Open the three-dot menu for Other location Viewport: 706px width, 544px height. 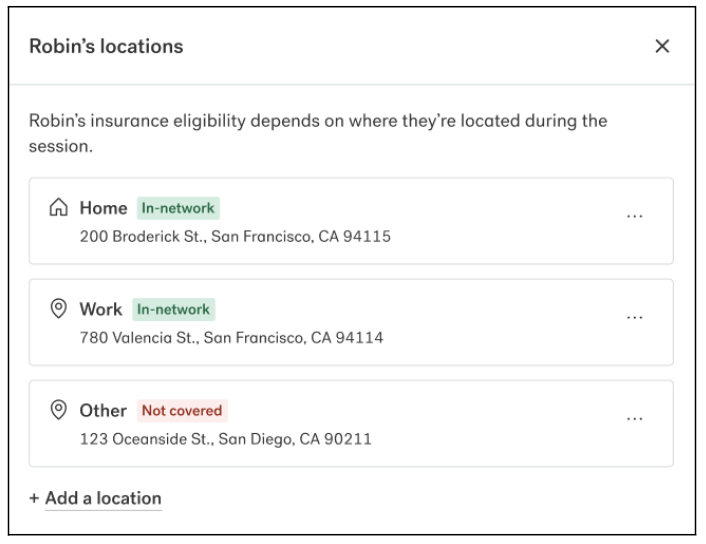click(634, 419)
